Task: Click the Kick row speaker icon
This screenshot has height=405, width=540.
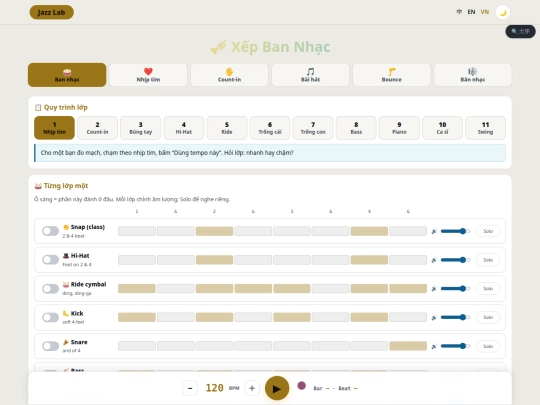Action: point(434,317)
